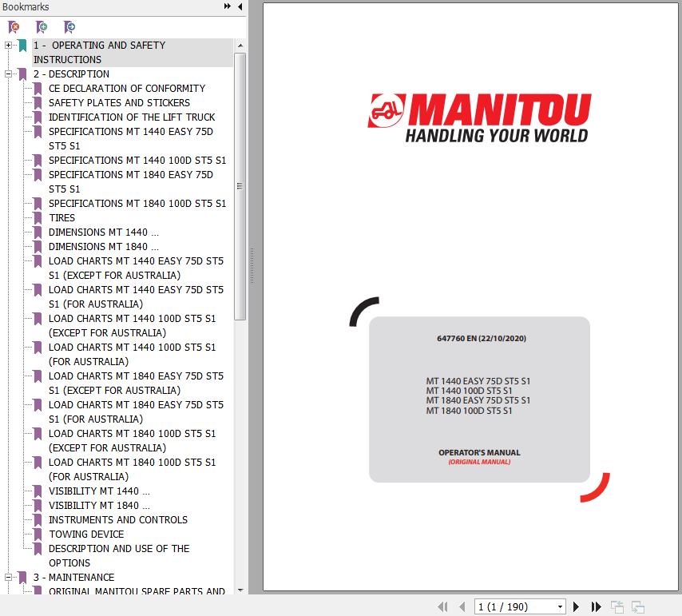682x616 pixels.
Task: Collapse the Bookmarks panel with the left arrow
Action: pyautogui.click(x=240, y=6)
